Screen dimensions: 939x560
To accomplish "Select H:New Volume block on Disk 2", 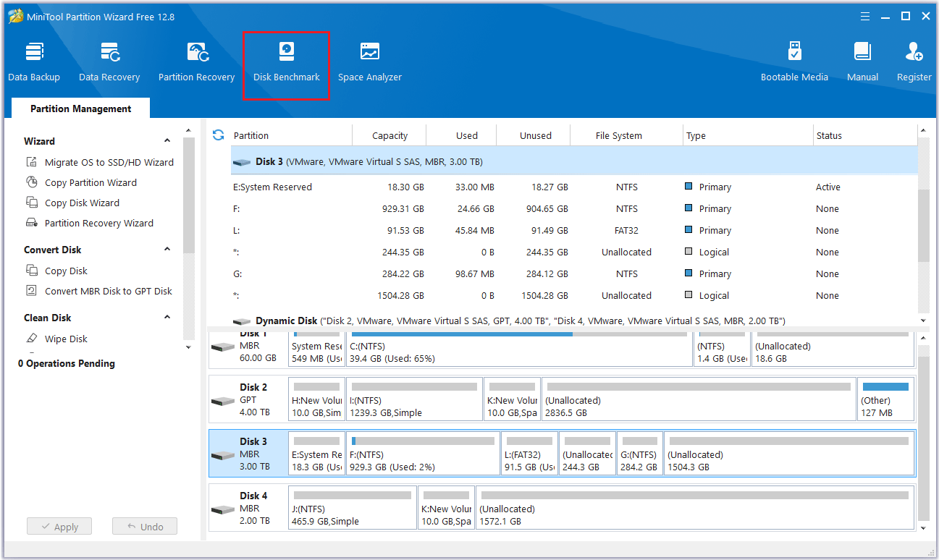I will (x=316, y=399).
